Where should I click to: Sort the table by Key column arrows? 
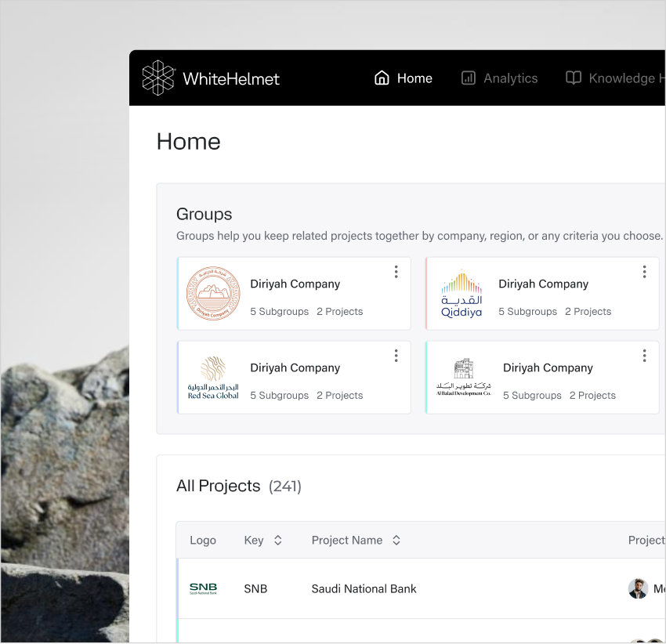[278, 541]
